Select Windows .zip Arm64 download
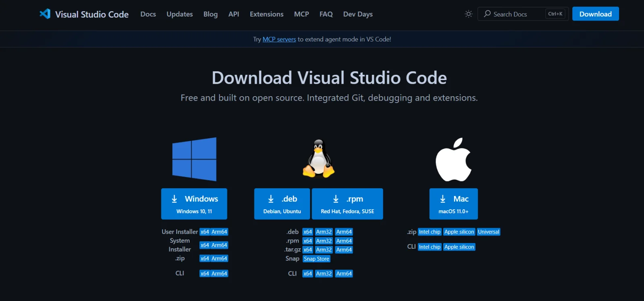 [219, 258]
